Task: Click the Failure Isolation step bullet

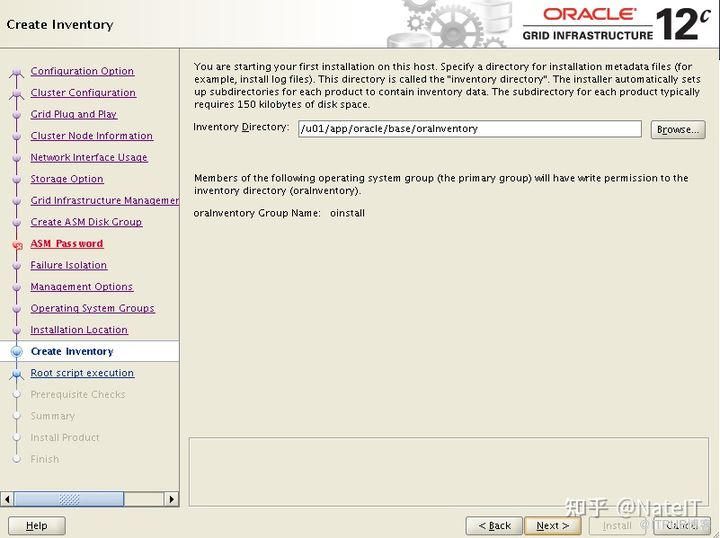Action: pos(17,266)
